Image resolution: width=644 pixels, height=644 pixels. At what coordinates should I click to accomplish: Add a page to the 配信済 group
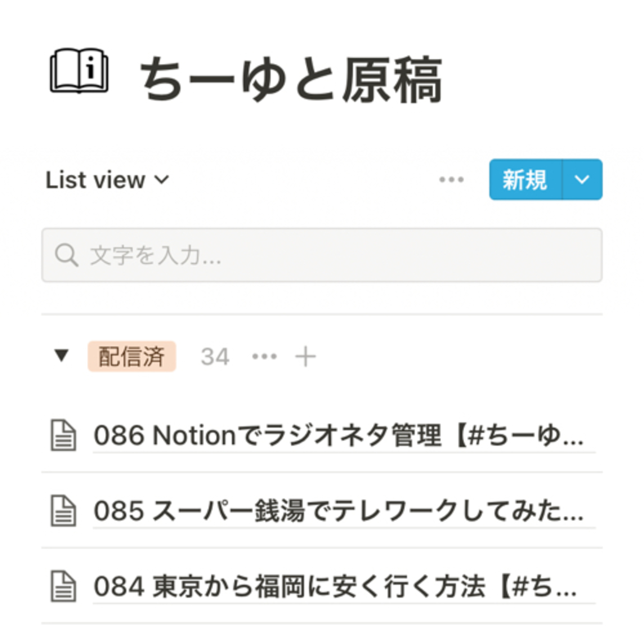click(x=305, y=357)
